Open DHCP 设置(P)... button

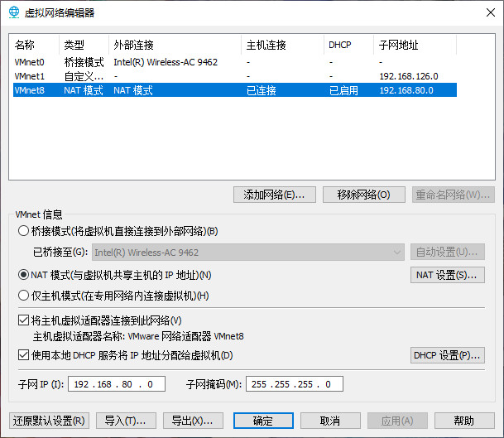(x=448, y=355)
